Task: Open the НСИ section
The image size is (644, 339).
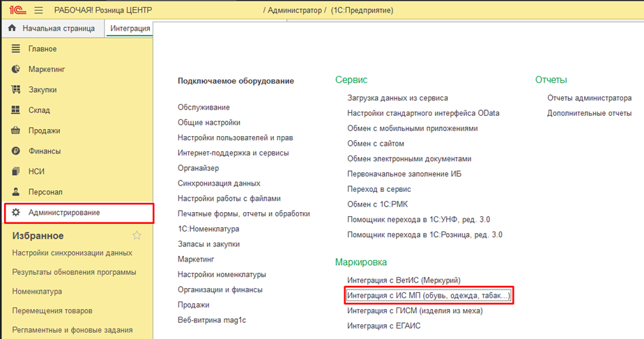Action: point(36,172)
